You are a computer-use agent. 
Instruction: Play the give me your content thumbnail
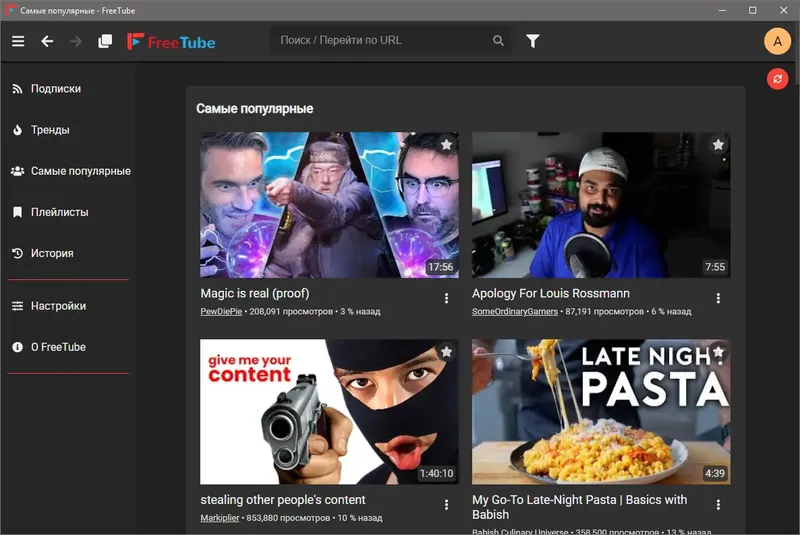pos(329,412)
